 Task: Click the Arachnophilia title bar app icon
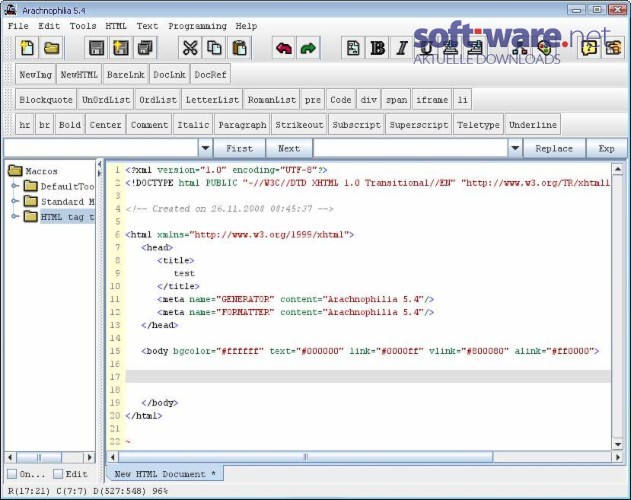point(10,10)
